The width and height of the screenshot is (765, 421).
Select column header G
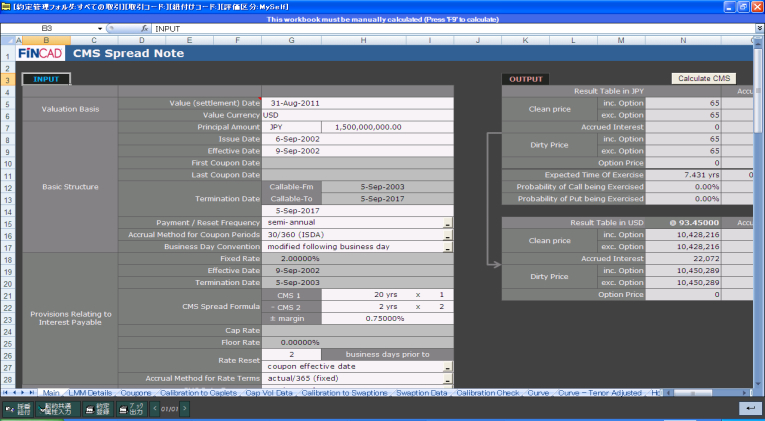pos(291,40)
